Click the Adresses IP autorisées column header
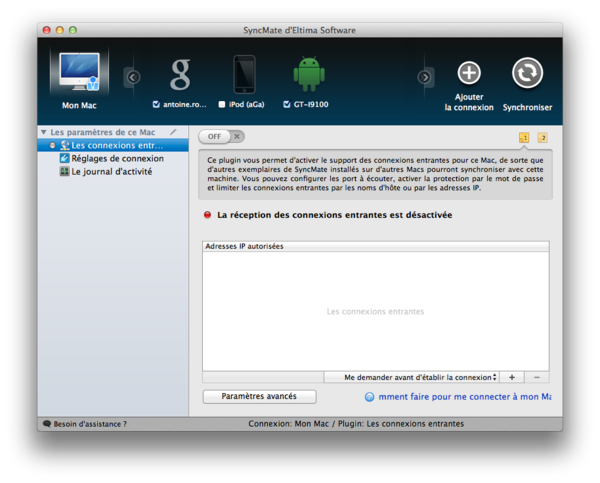Screen dimensions: 600x483 point(376,246)
